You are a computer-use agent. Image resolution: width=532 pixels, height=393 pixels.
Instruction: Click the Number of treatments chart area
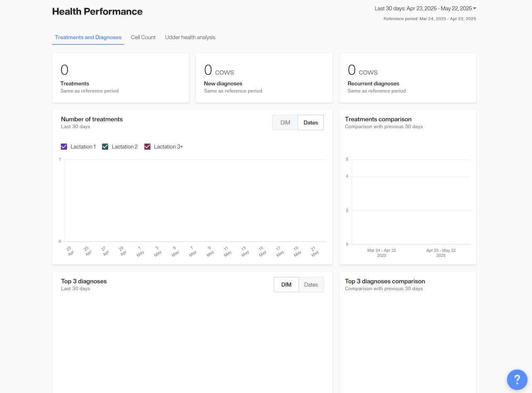coord(195,200)
